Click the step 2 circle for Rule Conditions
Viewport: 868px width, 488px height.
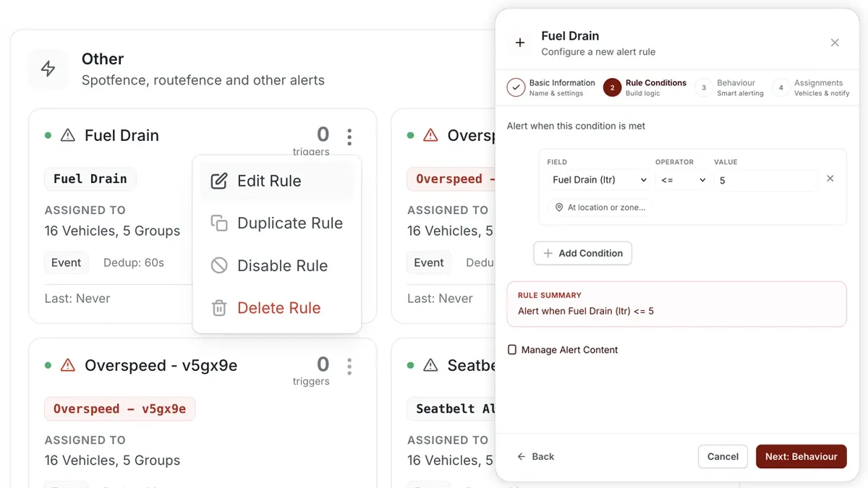(612, 87)
